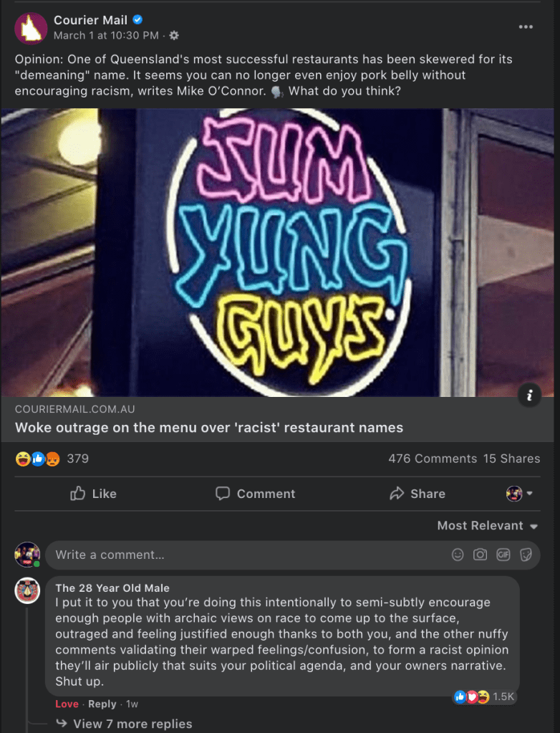Viewport: 560px width, 733px height.
Task: Click the Comment button
Action: pos(256,494)
